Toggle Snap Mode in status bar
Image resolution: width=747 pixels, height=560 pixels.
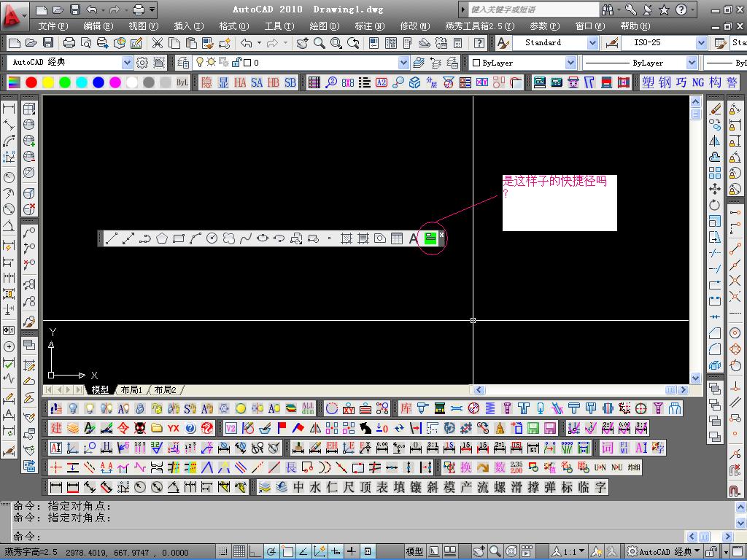(223, 551)
